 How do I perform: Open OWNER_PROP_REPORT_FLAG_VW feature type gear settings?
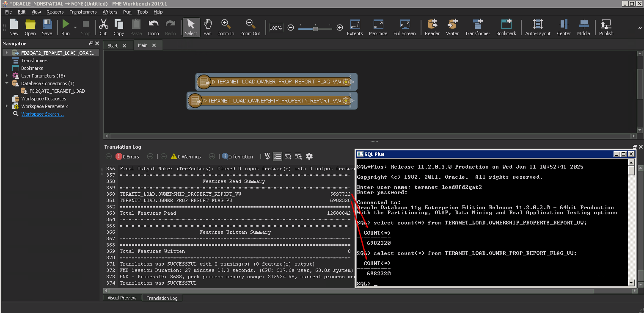[346, 82]
